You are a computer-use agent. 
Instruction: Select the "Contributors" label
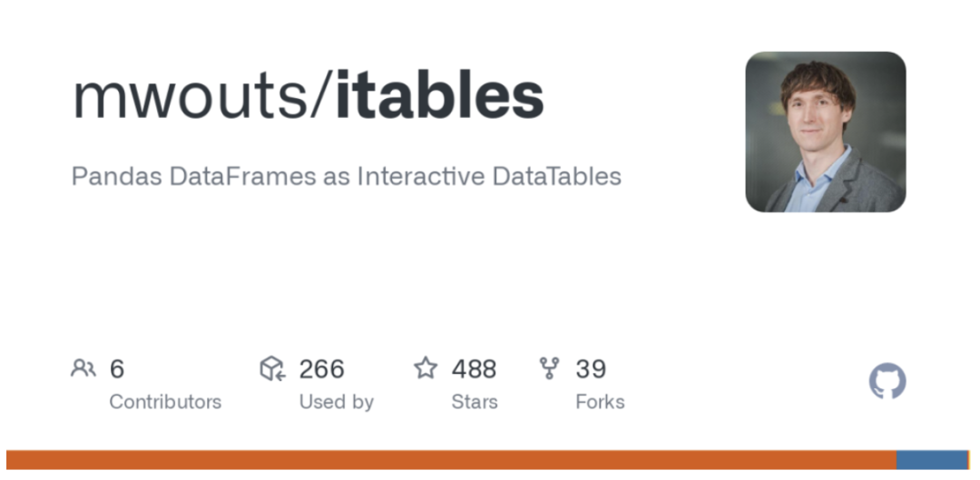pyautogui.click(x=166, y=402)
